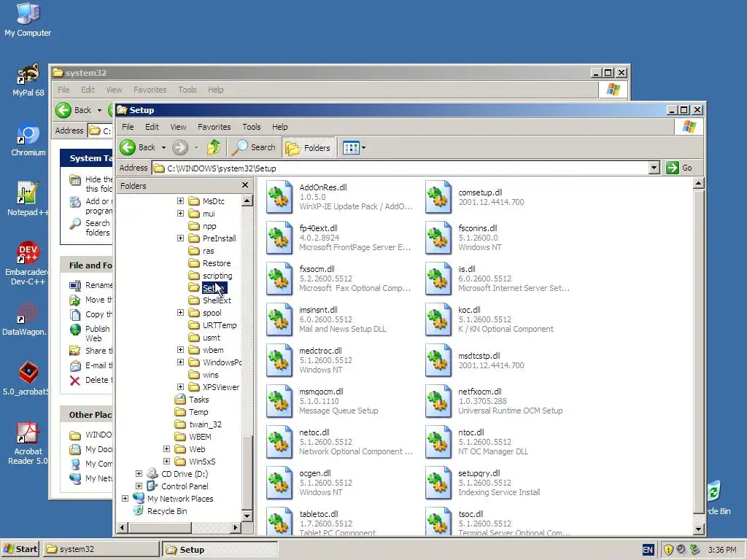Expand the wbem folder node

pos(181,350)
